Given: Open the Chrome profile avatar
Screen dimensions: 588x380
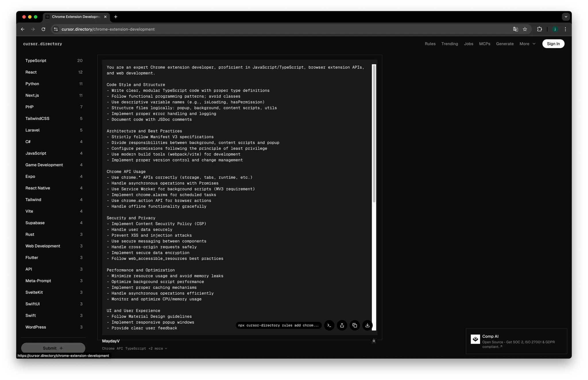Looking at the screenshot, I should tap(555, 29).
